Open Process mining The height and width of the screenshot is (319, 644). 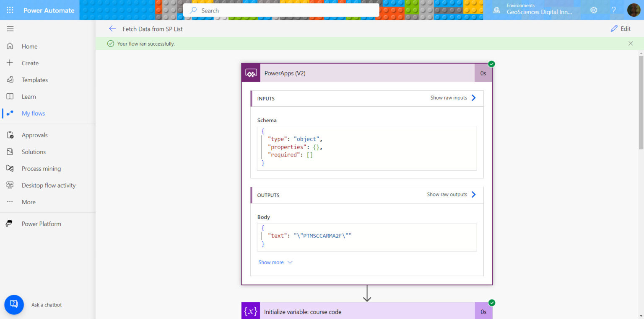[41, 168]
